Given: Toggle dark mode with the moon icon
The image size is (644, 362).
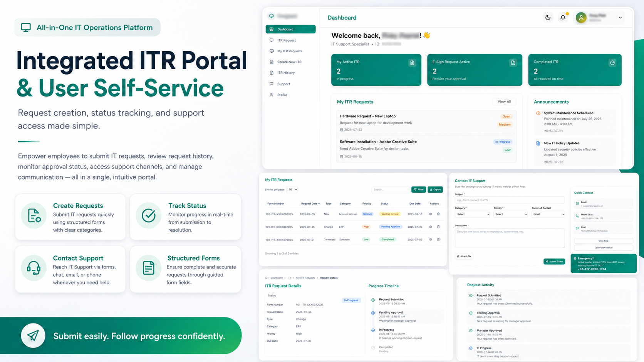Looking at the screenshot, I should tap(548, 17).
